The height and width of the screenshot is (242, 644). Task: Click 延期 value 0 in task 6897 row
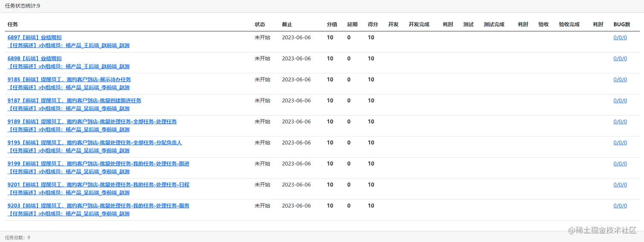coord(349,38)
